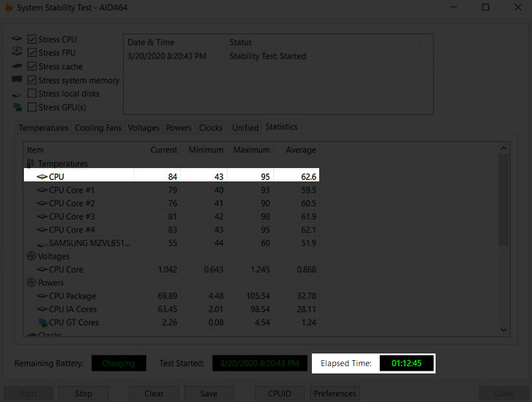Click the GPU icon of CPU GT Cores row
The image size is (532, 402).
pos(43,322)
